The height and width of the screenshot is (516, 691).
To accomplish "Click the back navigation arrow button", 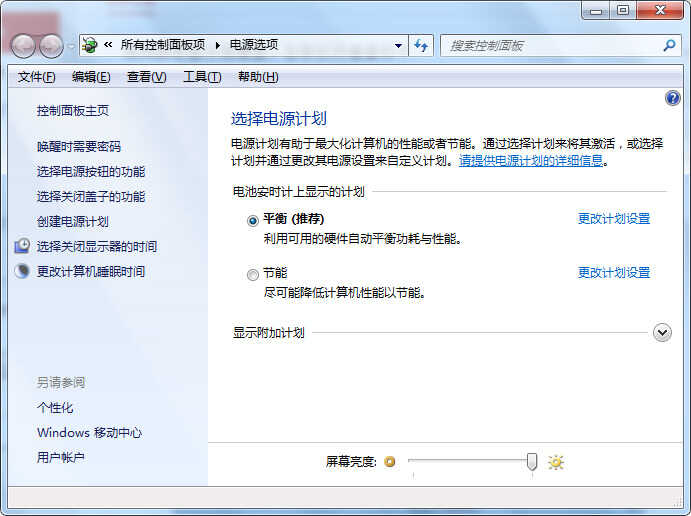I will [23, 45].
